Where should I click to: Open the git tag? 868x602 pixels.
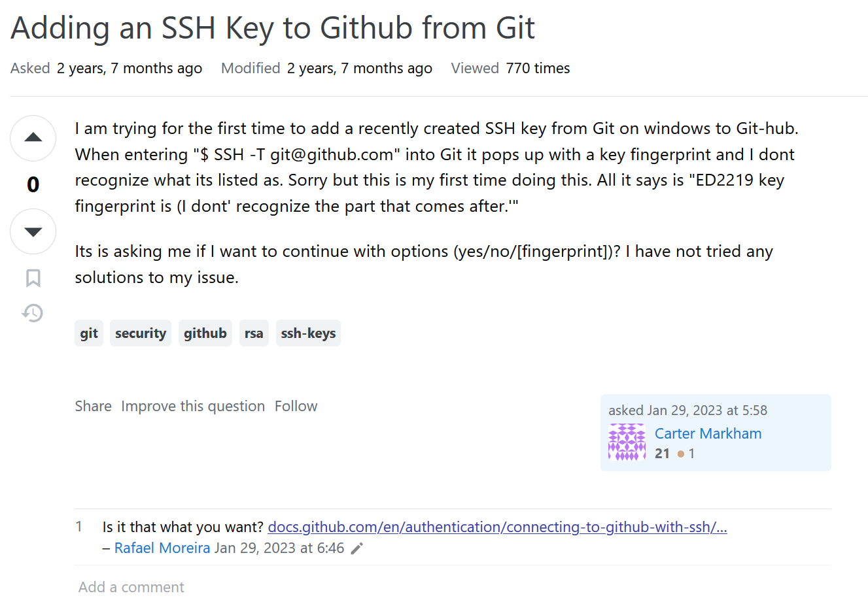[89, 333]
